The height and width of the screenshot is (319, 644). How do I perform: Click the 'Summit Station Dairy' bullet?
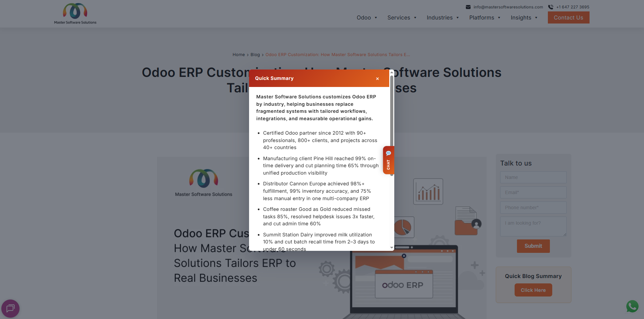click(x=319, y=242)
